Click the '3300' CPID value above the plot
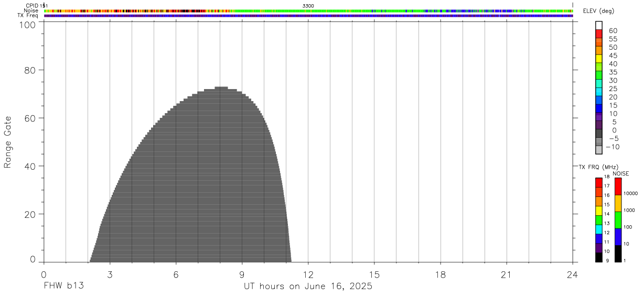Image resolution: width=644 pixels, height=297 pixels. click(x=308, y=6)
